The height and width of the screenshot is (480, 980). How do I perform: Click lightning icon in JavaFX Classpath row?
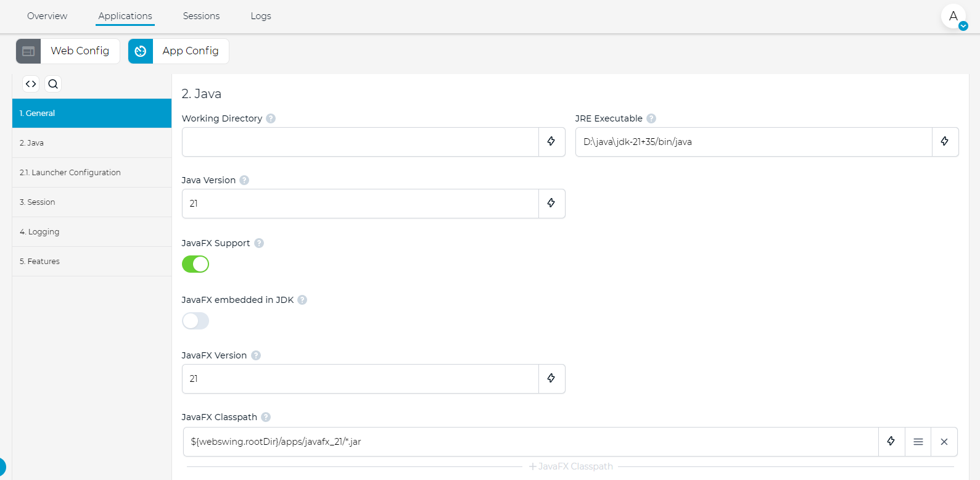pos(891,442)
